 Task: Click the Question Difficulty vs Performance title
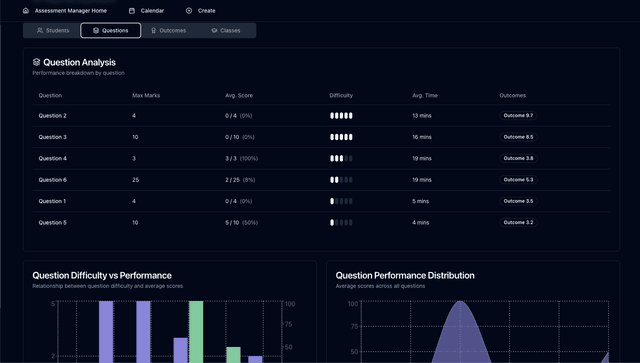102,275
